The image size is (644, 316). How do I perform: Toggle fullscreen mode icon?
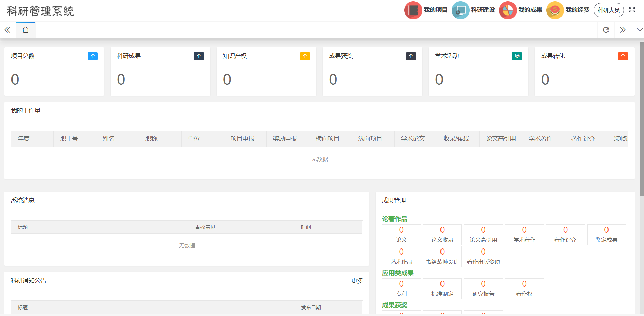[x=632, y=10]
